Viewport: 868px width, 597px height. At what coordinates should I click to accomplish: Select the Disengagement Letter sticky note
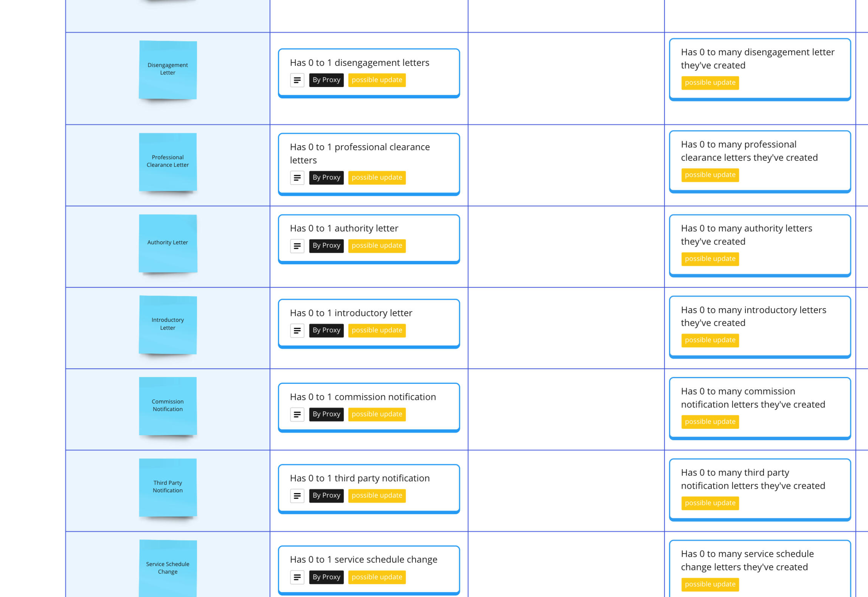(168, 70)
